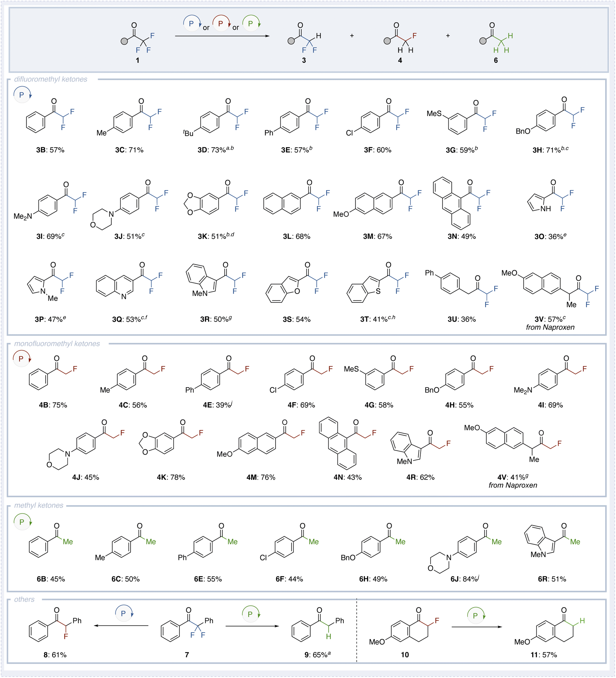Click the green P icon in the header scheme
The height and width of the screenshot is (678, 616).
click(251, 23)
